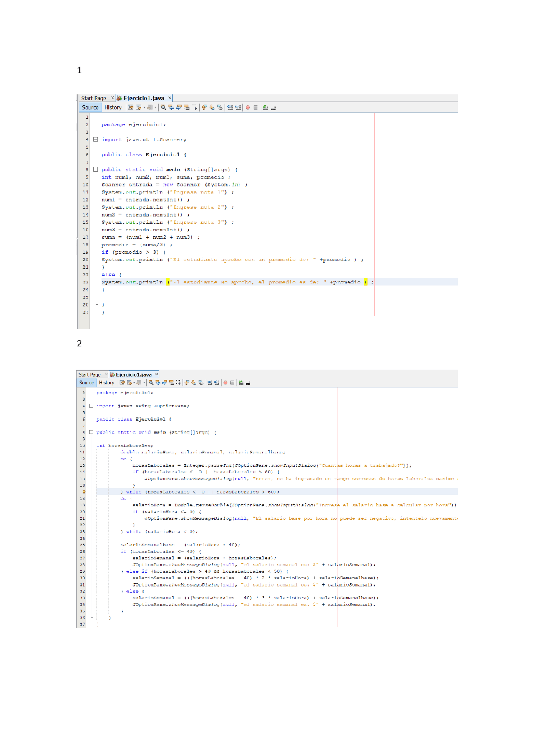The image size is (534, 756).
Task: Shift line right in upper editor toolbar
Action: 238,108
